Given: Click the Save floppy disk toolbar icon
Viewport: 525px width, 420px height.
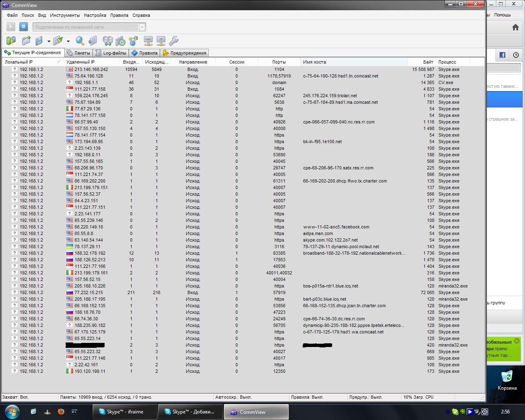Looking at the screenshot, I should (39, 41).
